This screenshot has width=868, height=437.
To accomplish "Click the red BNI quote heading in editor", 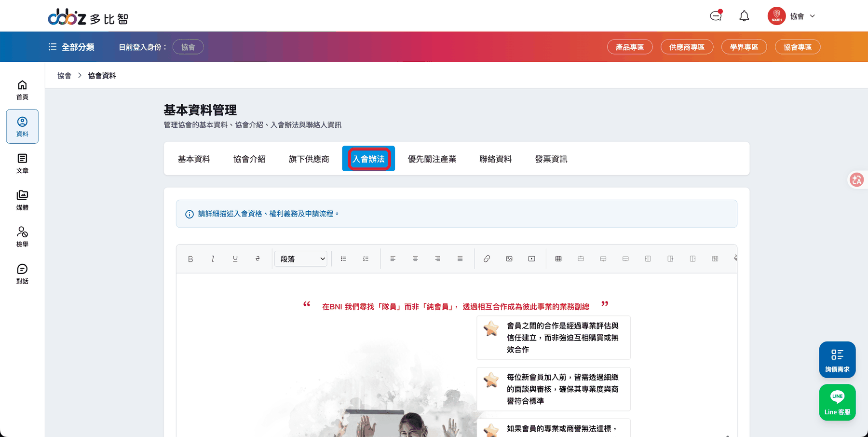I will click(456, 306).
